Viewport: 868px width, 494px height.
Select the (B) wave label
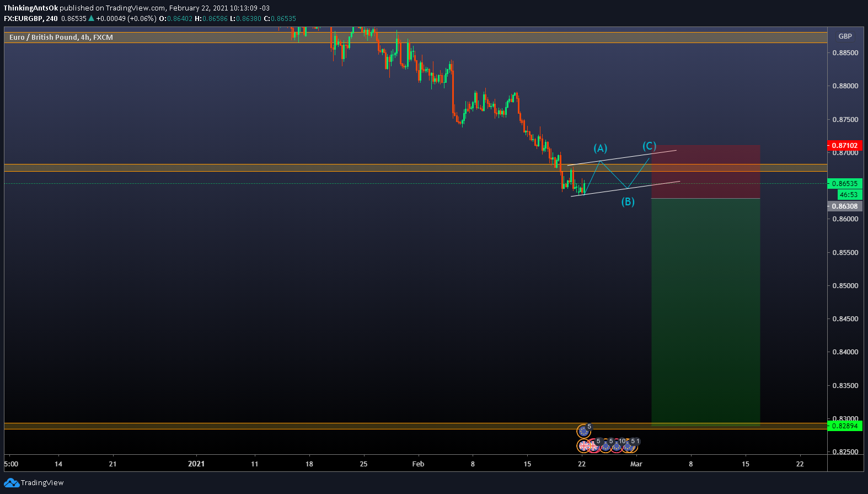coord(628,202)
